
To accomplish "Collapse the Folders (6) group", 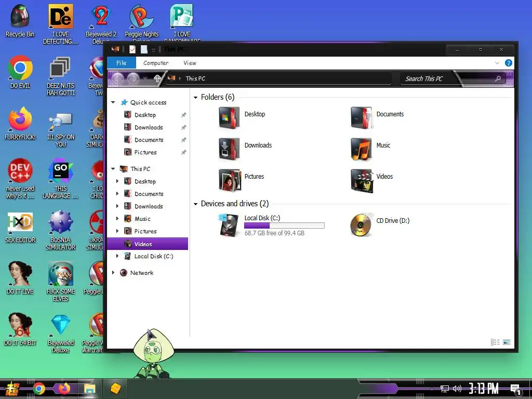I will (195, 97).
